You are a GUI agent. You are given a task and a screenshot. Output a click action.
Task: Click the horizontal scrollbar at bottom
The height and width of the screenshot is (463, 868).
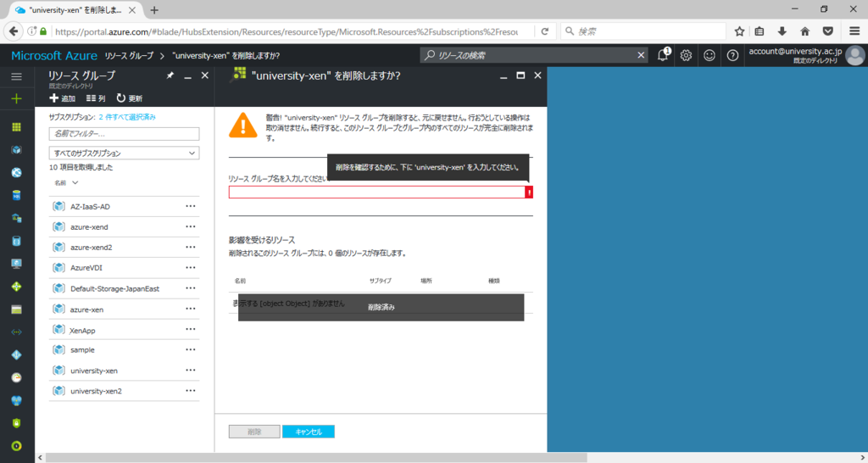[316, 457]
